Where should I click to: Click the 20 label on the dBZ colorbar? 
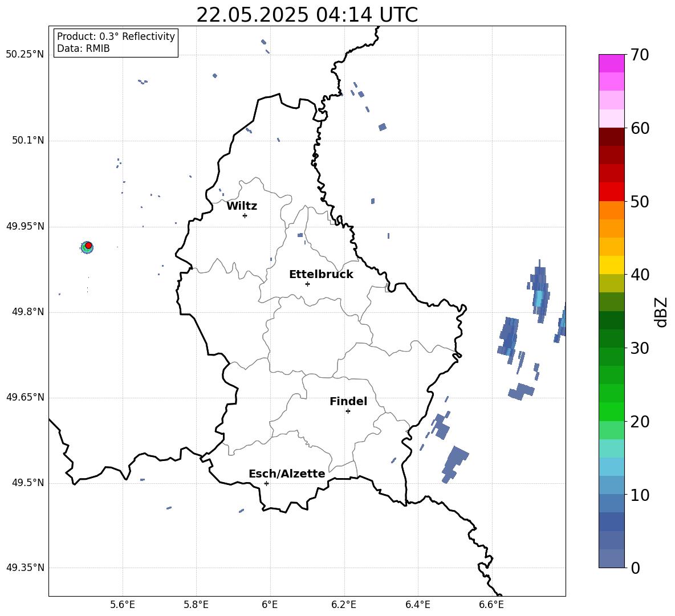coord(640,422)
